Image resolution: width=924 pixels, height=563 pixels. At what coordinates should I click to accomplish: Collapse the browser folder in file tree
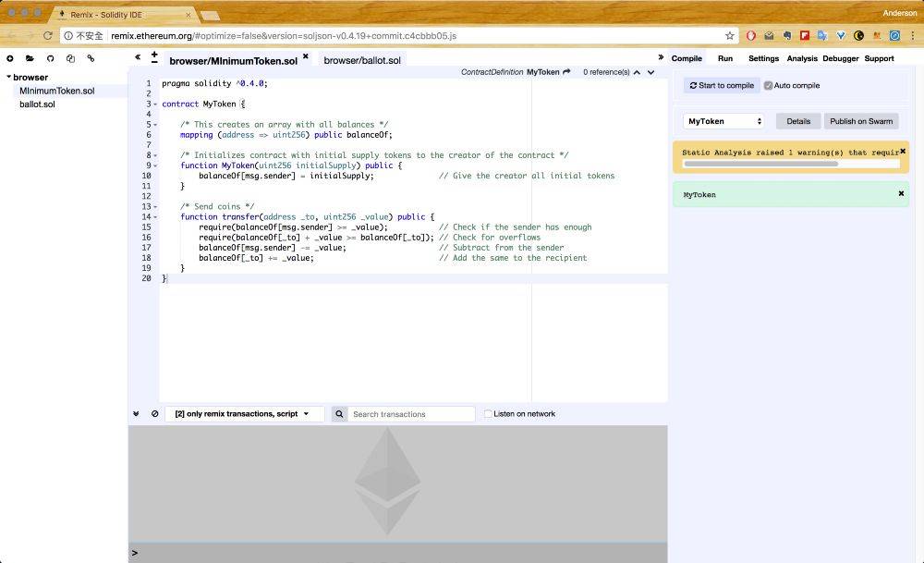pos(8,78)
